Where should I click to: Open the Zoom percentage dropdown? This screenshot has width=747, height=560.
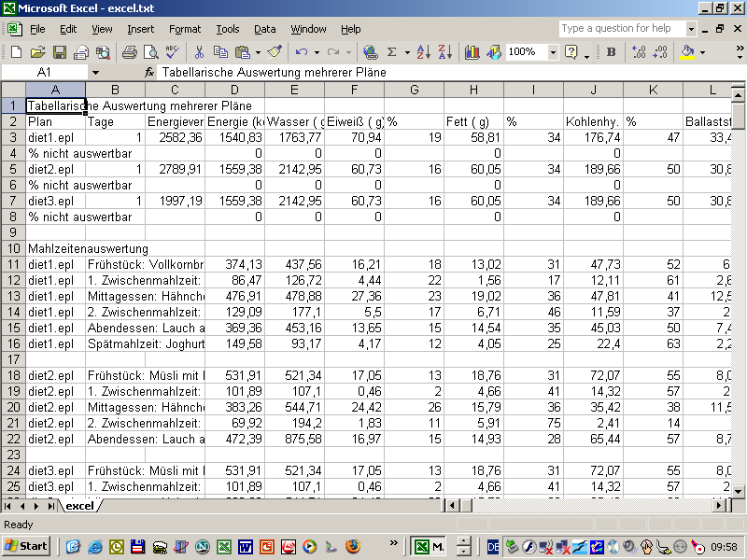[553, 52]
